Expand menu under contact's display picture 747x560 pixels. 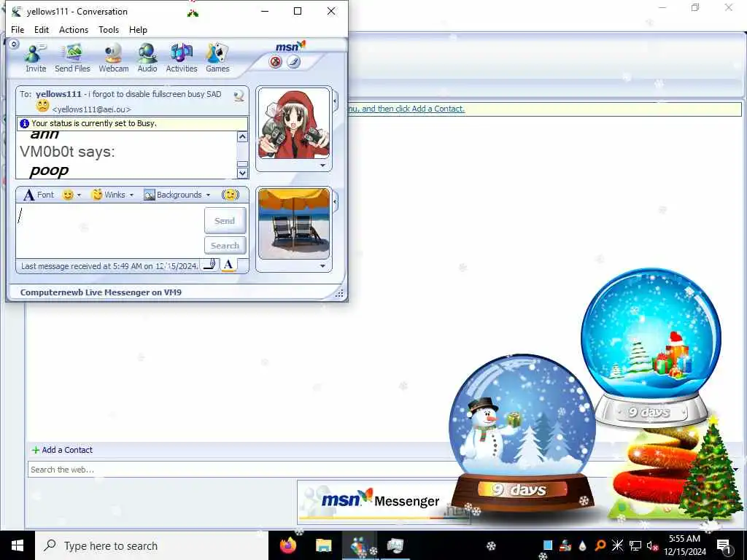point(322,166)
